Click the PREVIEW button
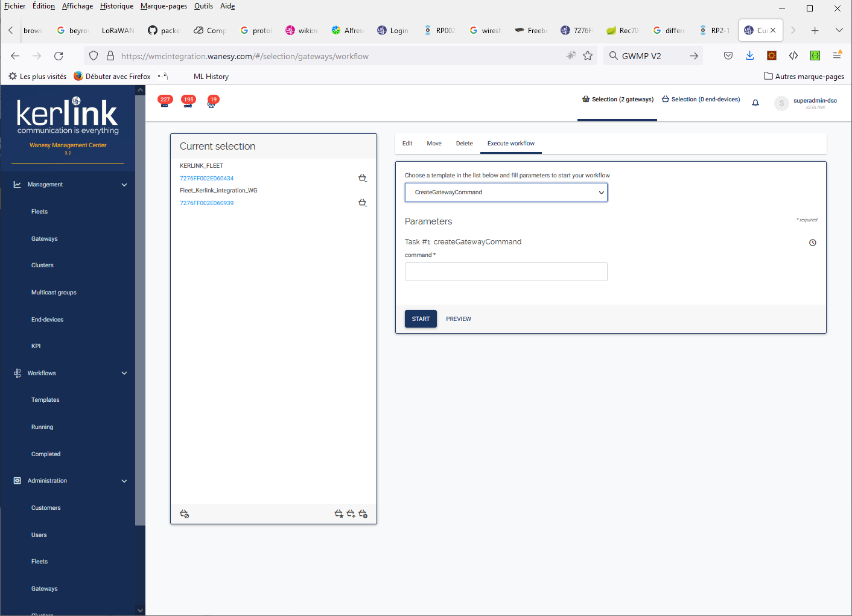This screenshot has height=616, width=852. point(458,319)
